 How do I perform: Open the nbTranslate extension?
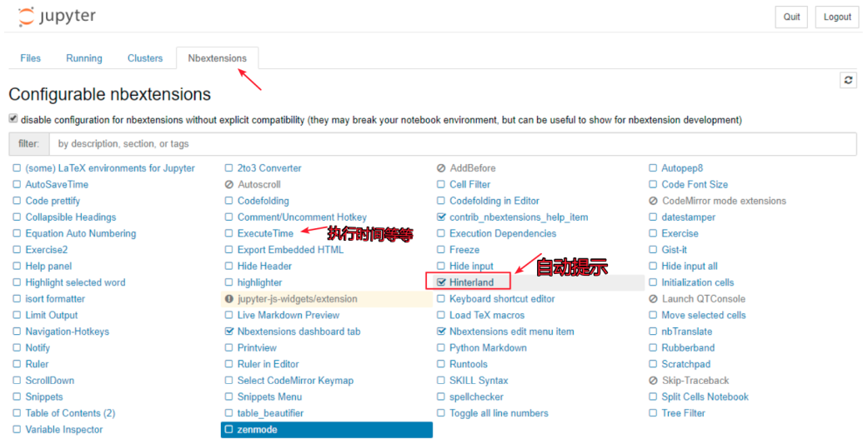point(686,332)
